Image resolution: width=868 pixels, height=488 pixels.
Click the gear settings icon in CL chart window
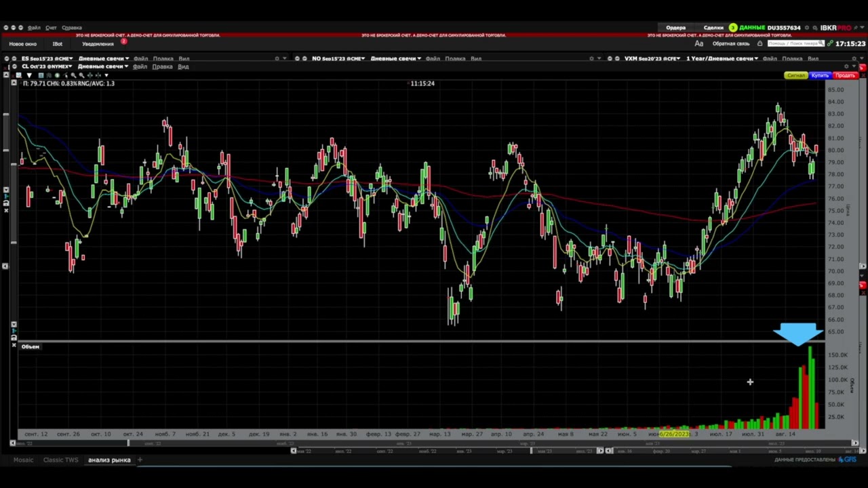[846, 66]
